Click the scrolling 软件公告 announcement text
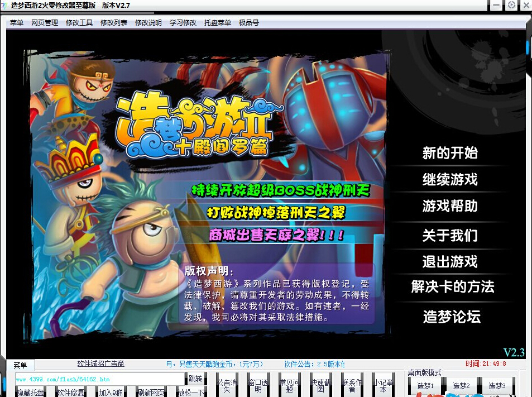 [x=314, y=364]
